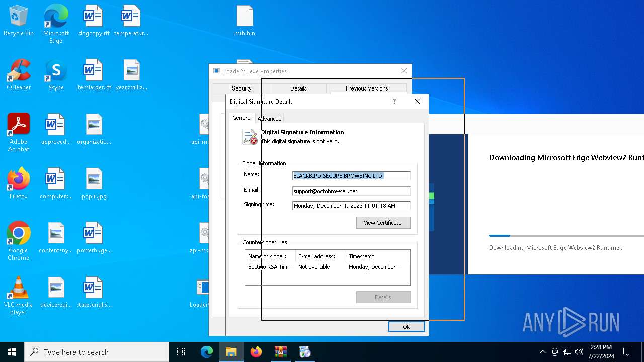
Task: Open File Explorer from the taskbar
Action: point(231,352)
